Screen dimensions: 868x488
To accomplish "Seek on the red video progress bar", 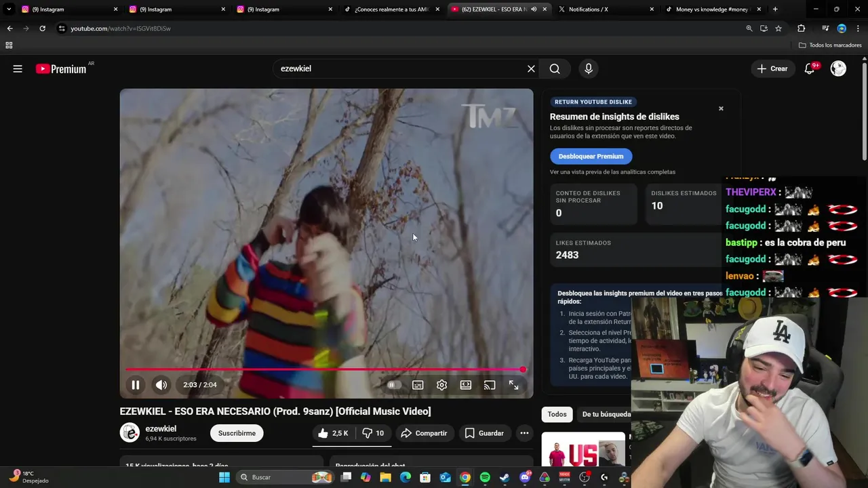I will (325, 369).
